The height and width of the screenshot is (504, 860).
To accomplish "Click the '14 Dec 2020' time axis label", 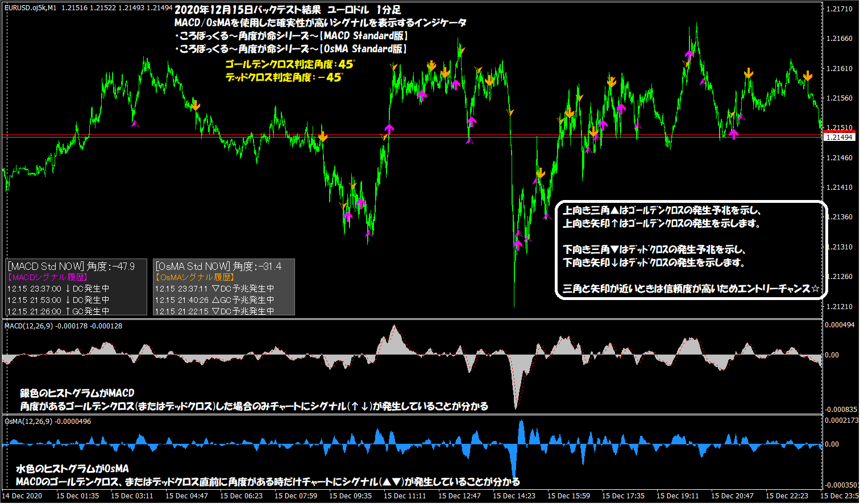I will click(22, 496).
